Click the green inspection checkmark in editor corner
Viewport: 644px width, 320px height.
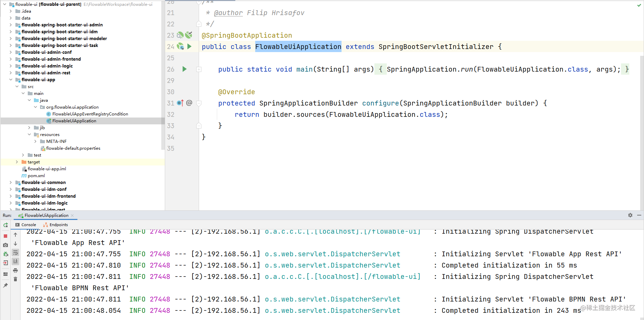click(x=639, y=5)
